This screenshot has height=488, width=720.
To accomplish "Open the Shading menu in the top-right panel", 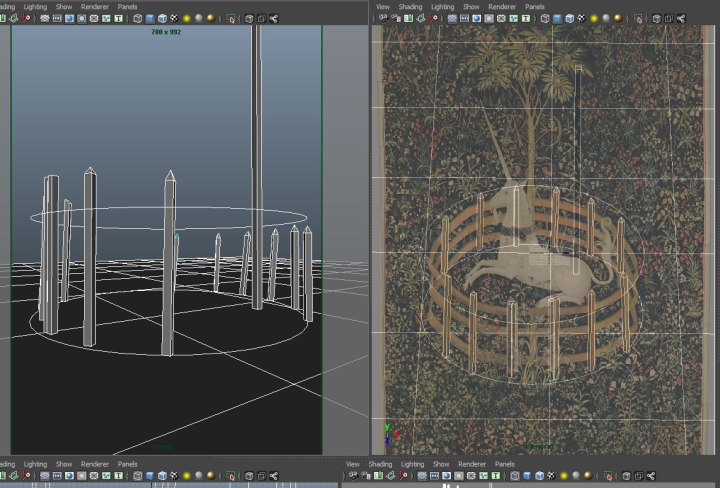I will pyautogui.click(x=410, y=6).
